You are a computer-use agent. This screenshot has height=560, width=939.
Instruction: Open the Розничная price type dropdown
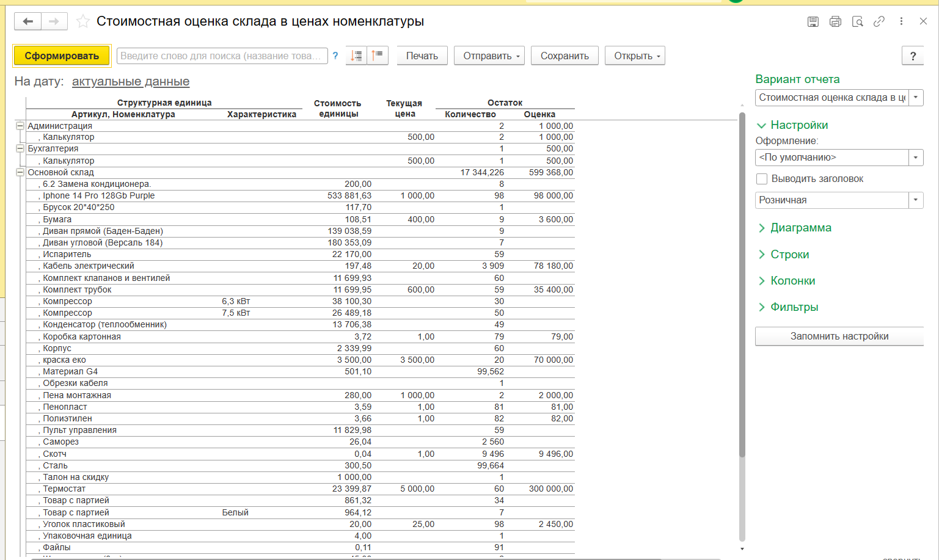915,200
